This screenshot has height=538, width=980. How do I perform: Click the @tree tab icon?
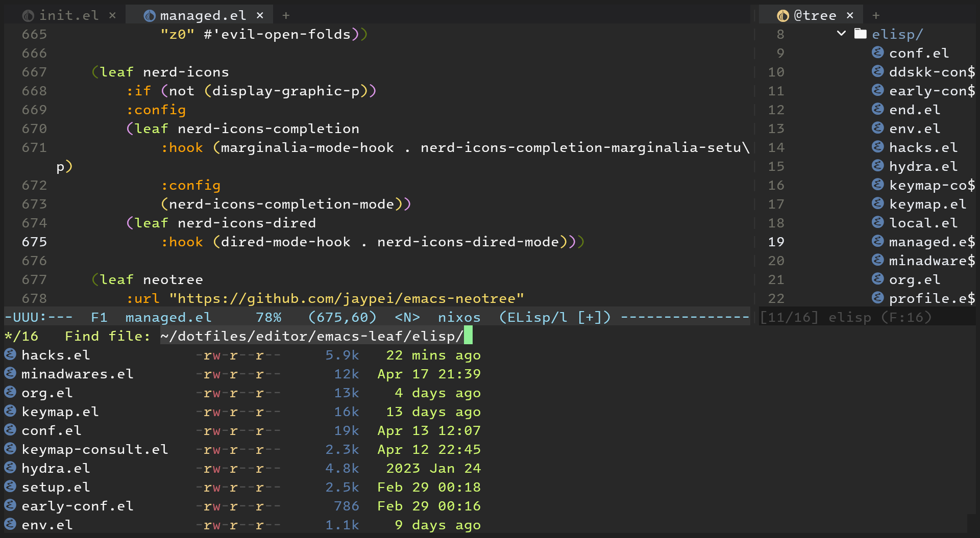[x=783, y=16]
